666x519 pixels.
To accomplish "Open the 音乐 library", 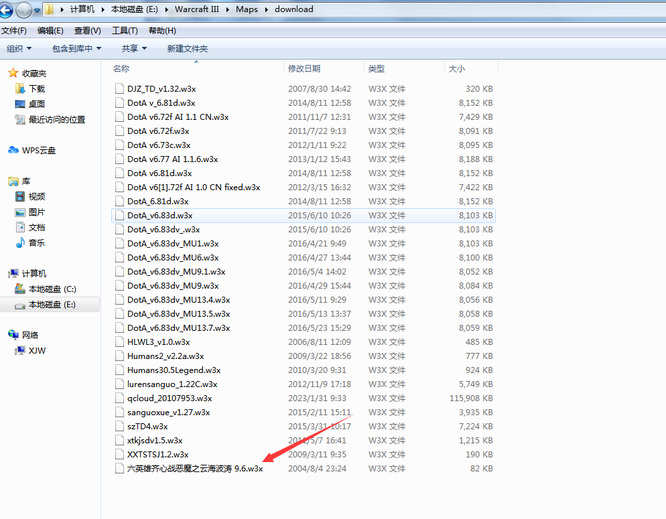I will 36,242.
